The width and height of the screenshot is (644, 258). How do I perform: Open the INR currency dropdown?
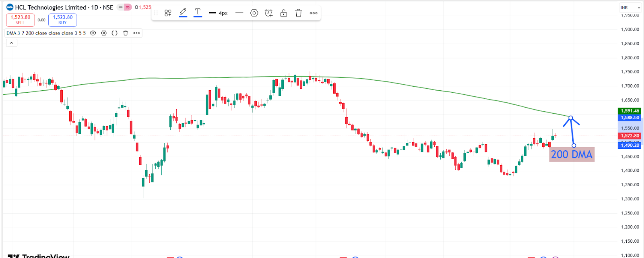point(630,8)
